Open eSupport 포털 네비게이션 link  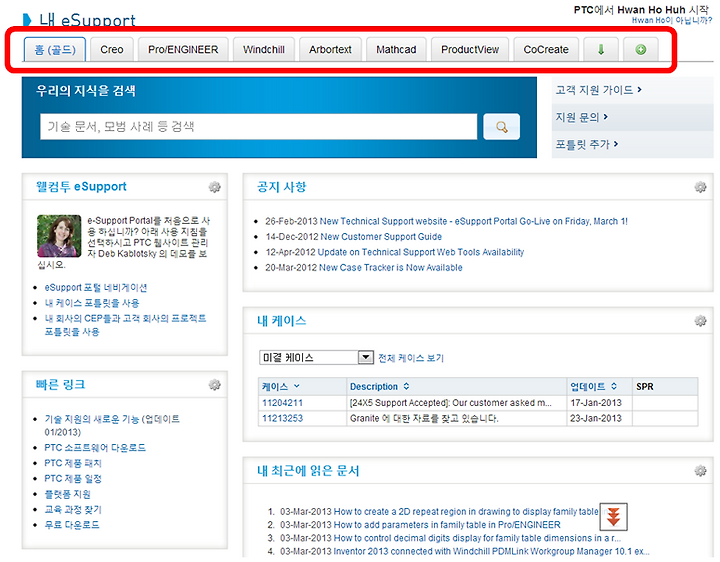coord(96,287)
